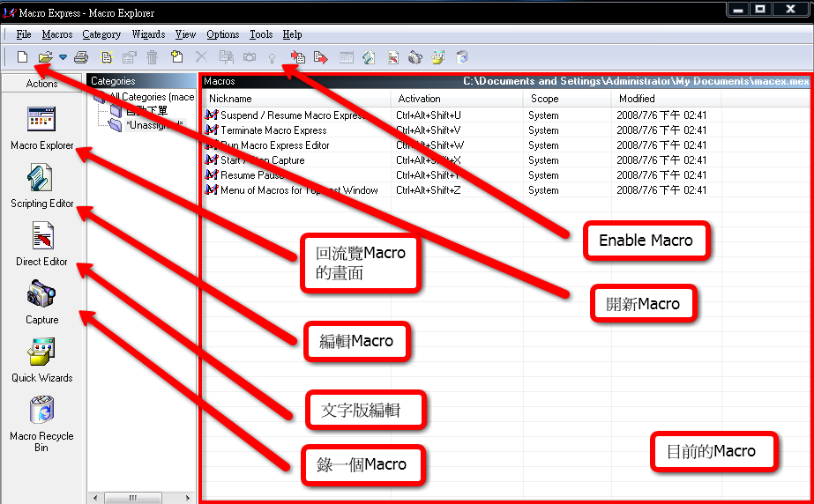Click the copy macro plus-page icon
This screenshot has width=814, height=504.
pos(177,56)
